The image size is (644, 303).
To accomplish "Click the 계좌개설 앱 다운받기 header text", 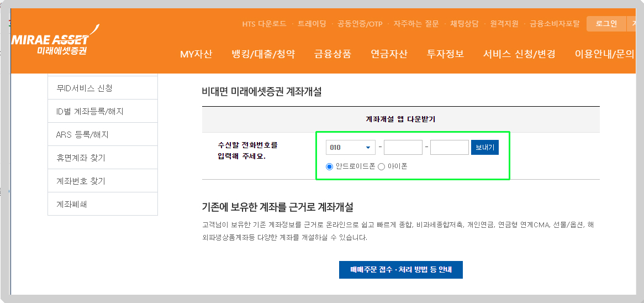I will pyautogui.click(x=400, y=119).
